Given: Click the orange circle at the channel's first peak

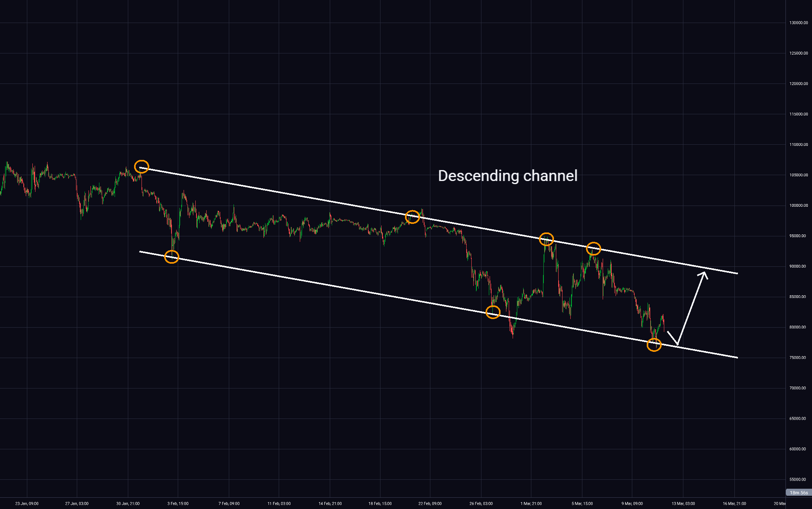Looking at the screenshot, I should pos(142,167).
